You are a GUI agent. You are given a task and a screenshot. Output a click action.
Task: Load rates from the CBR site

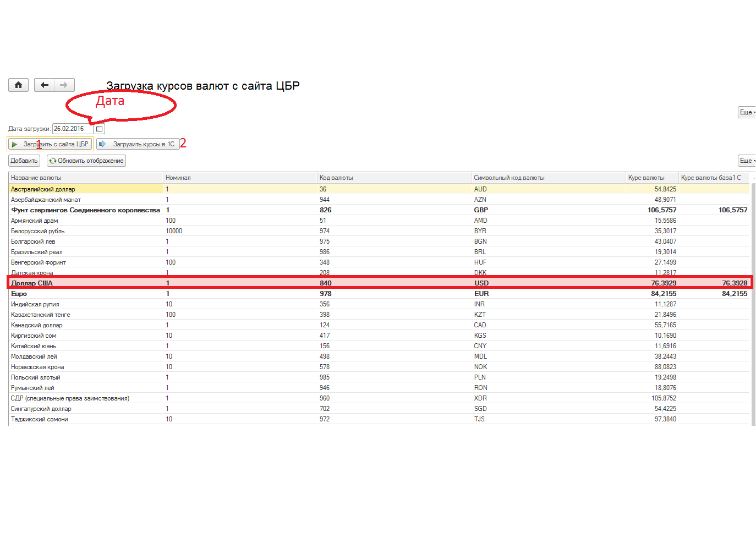pos(50,144)
